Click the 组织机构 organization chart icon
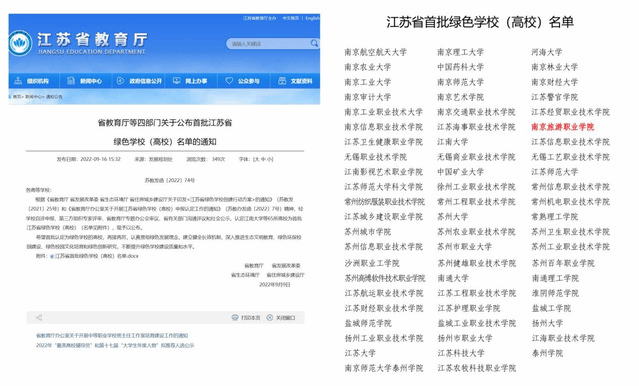This screenshot has width=639, height=386. (x=18, y=81)
